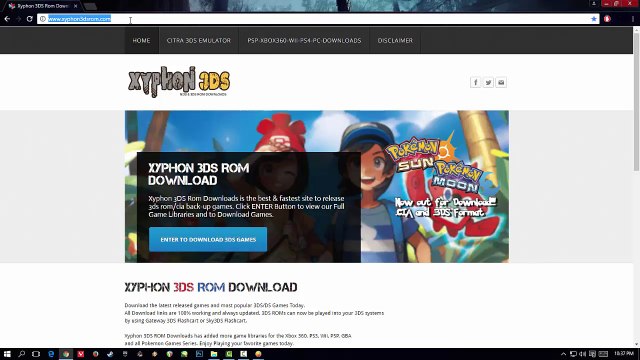Image resolution: width=640 pixels, height=360 pixels.
Task: Switch to Chrome on the taskbar
Action: point(66,354)
